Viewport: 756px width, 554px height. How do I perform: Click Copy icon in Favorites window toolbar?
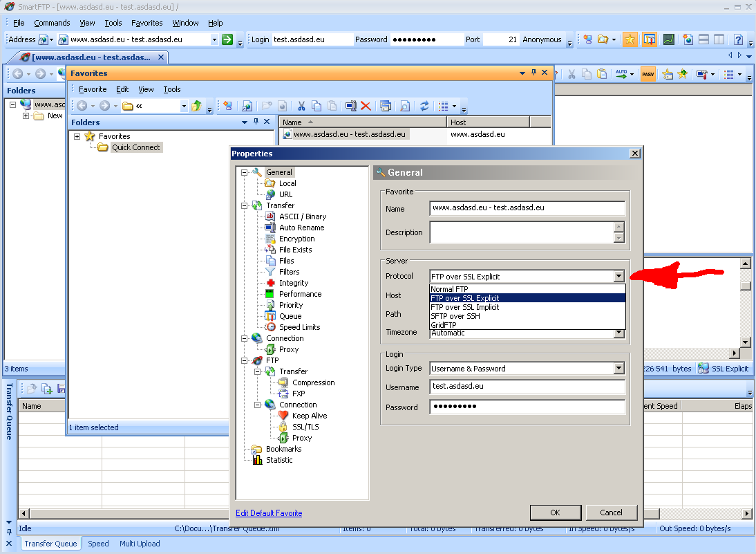(316, 106)
